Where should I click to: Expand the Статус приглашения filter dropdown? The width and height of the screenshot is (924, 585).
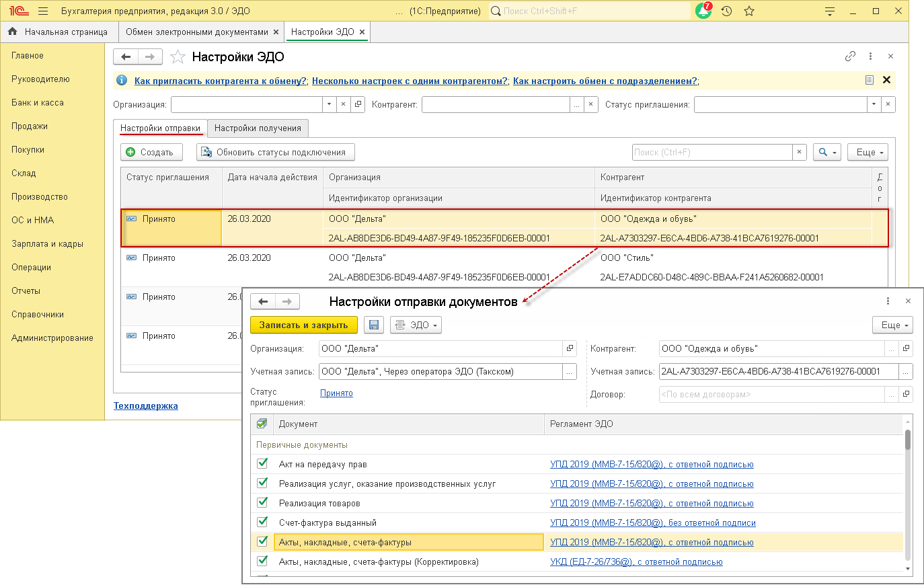pyautogui.click(x=874, y=104)
